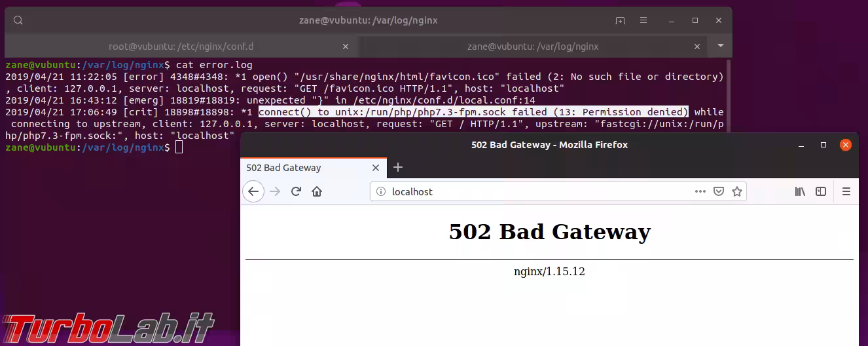The height and width of the screenshot is (346, 868).
Task: Open Firefox library icon
Action: pos(800,191)
